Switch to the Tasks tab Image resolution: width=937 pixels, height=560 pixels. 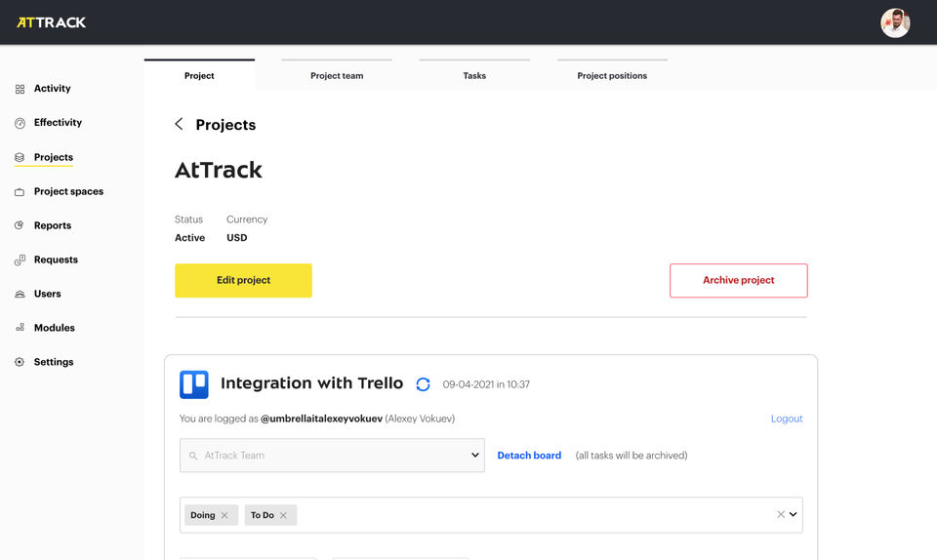click(x=474, y=75)
